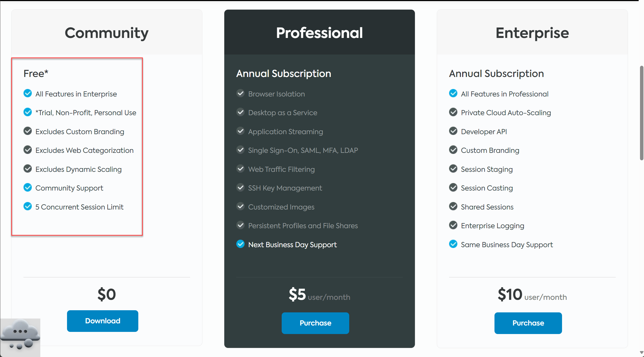The height and width of the screenshot is (357, 644).
Task: Click the Download button for Community plan
Action: click(x=103, y=321)
